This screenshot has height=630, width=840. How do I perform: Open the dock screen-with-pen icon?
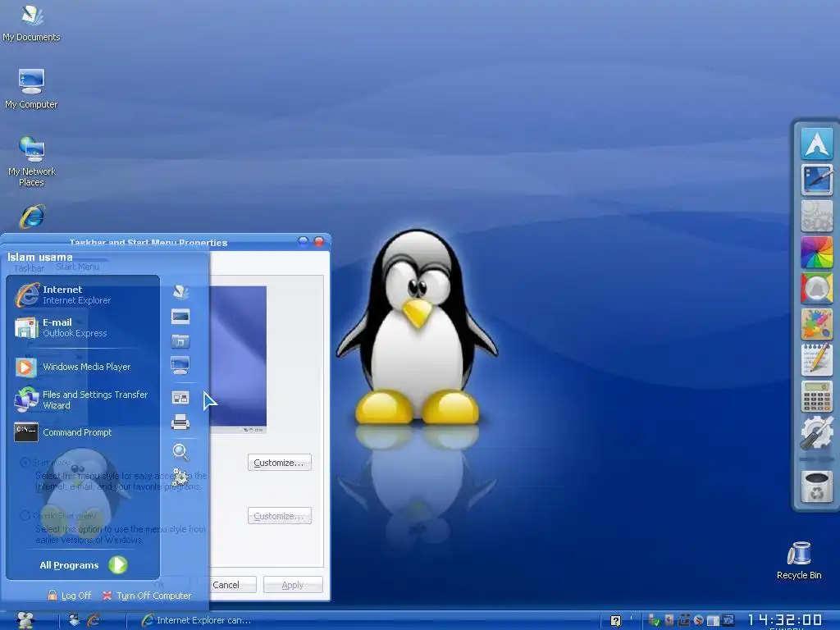817,180
